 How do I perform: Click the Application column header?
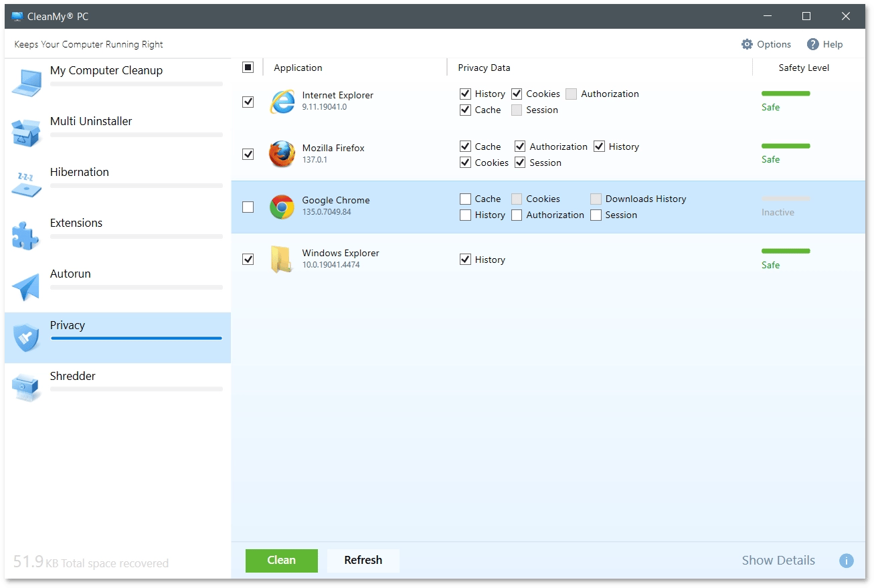(298, 68)
